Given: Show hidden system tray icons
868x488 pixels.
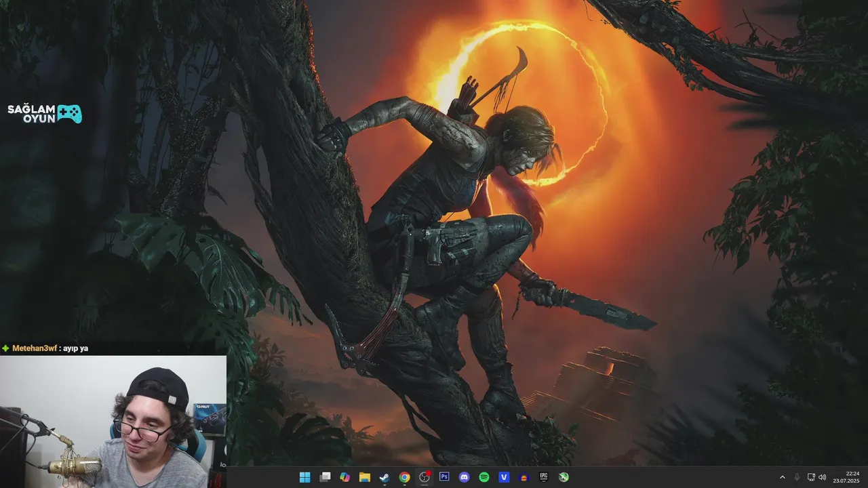Looking at the screenshot, I should point(782,477).
